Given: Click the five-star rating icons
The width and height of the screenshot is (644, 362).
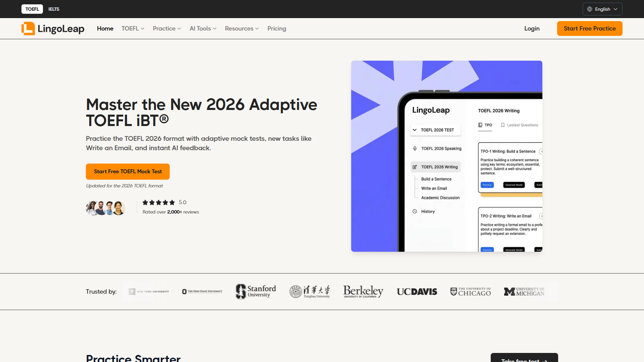Looking at the screenshot, I should pyautogui.click(x=159, y=202).
